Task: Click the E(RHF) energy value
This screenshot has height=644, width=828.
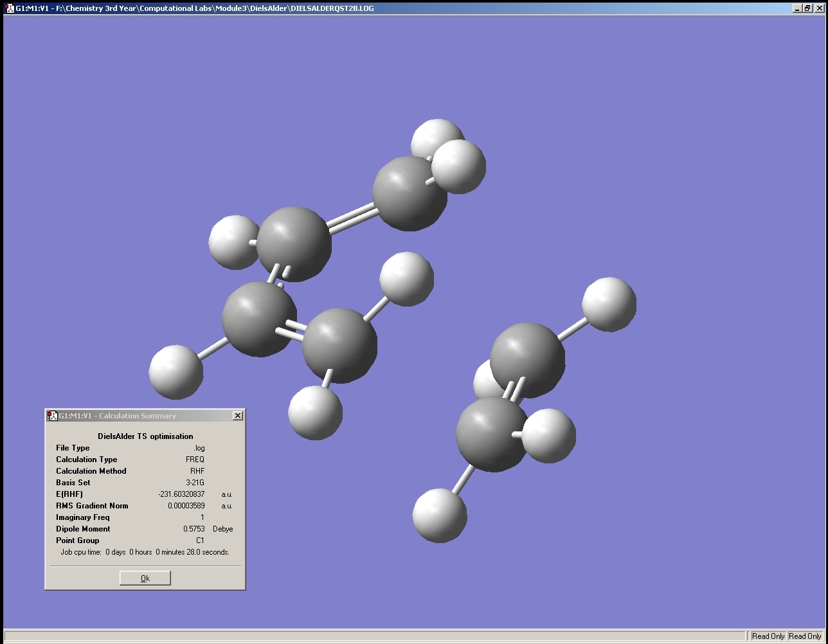Action: pyautogui.click(x=181, y=494)
